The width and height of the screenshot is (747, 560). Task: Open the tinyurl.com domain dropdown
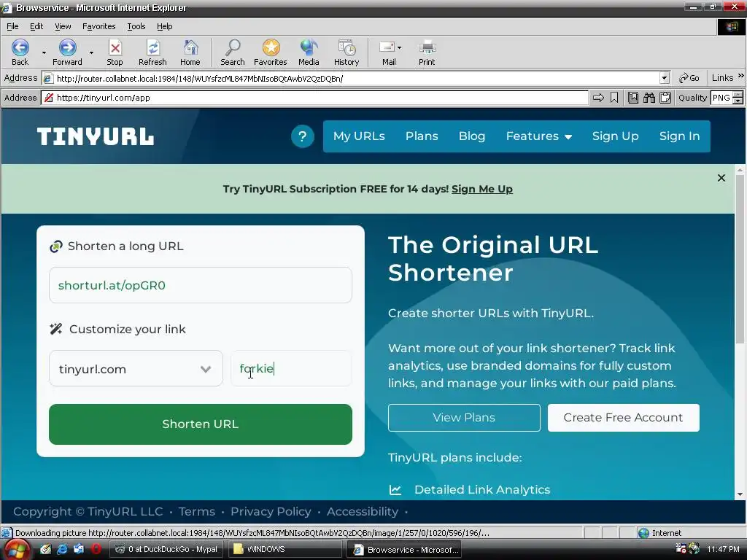point(136,368)
